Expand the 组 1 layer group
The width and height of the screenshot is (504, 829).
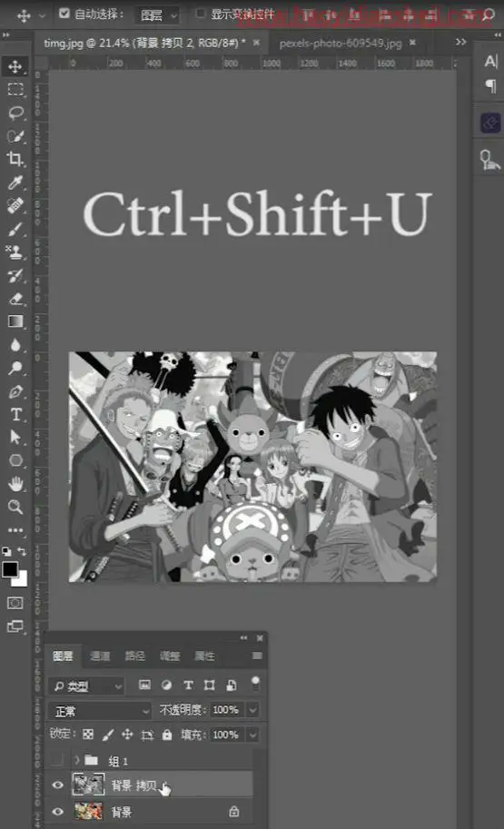tap(76, 760)
